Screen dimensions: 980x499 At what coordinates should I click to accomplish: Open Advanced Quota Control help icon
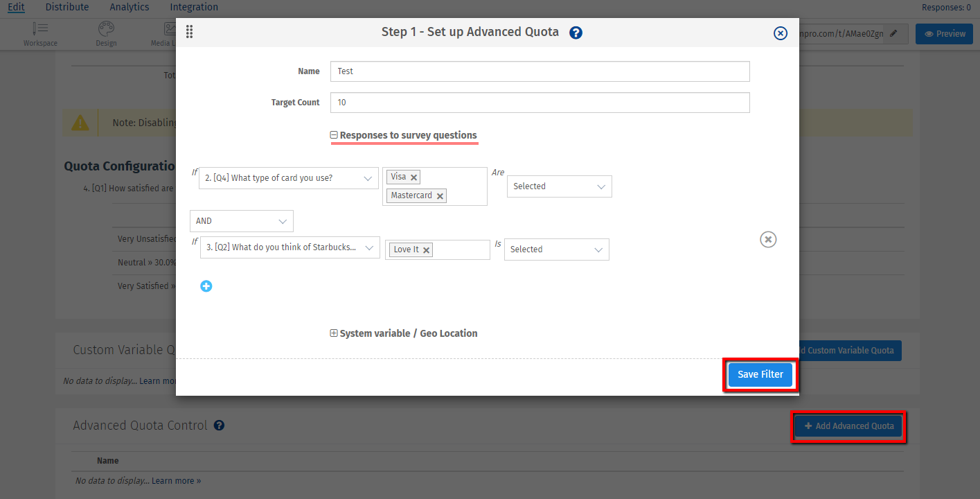219,425
